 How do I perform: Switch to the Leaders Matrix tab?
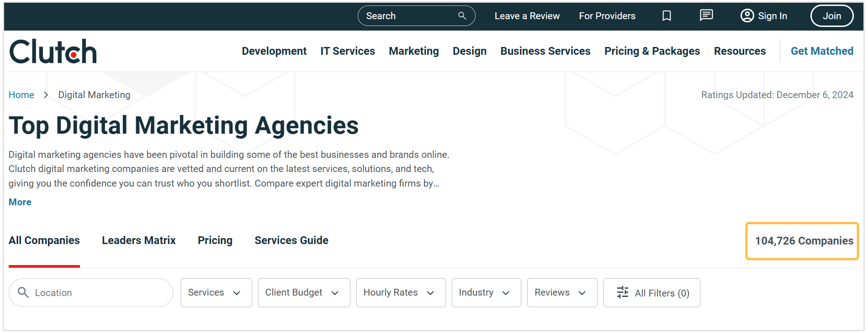pyautogui.click(x=139, y=240)
